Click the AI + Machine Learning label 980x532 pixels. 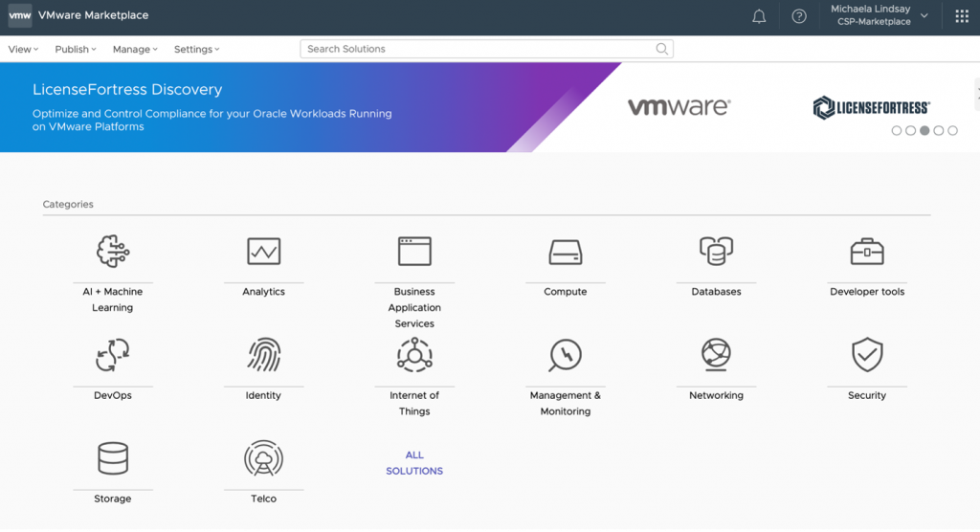(x=113, y=299)
